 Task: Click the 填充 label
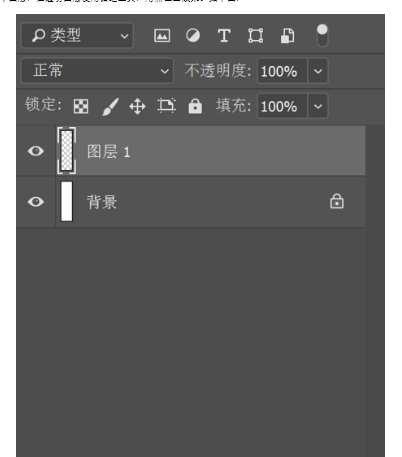pyautogui.click(x=234, y=106)
